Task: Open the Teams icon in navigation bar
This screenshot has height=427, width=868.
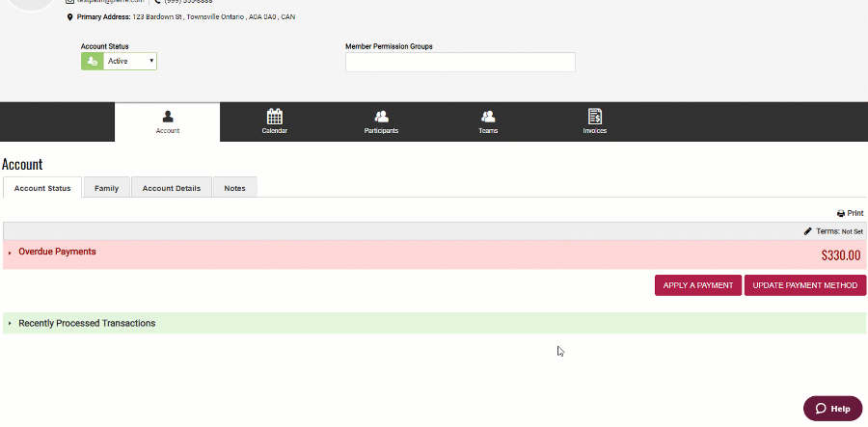Action: [488, 117]
